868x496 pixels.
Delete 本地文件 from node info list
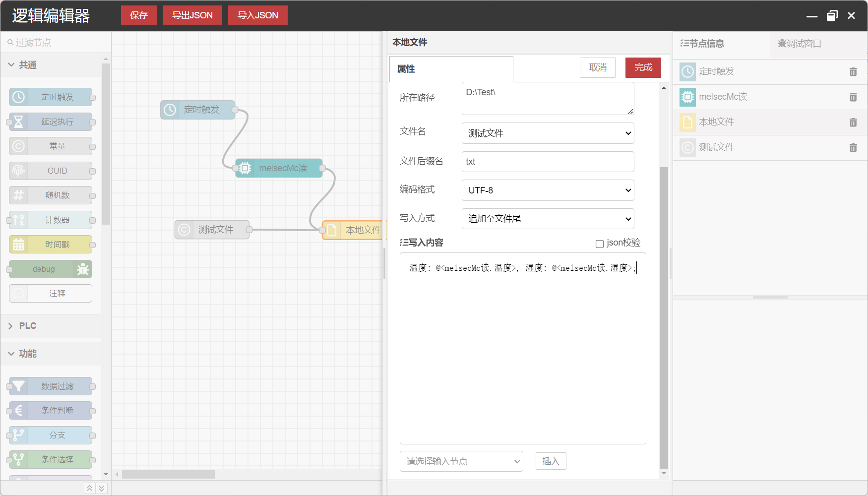(853, 123)
